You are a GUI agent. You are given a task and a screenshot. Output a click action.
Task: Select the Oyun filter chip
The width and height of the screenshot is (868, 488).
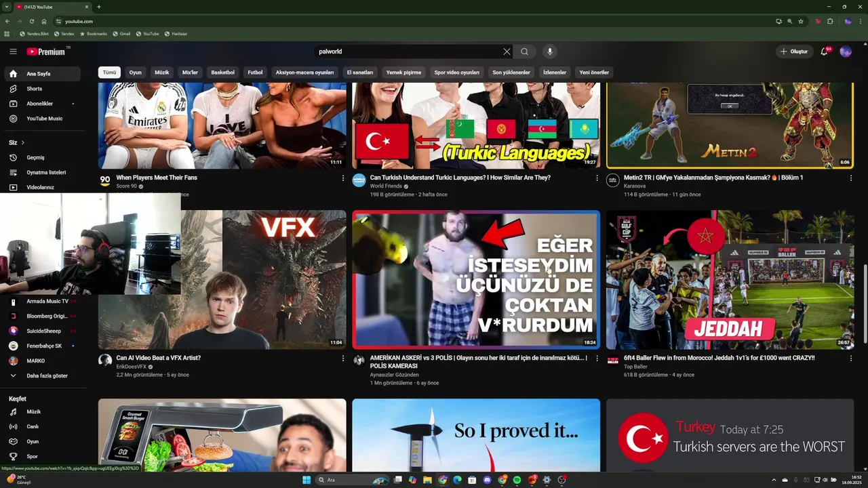[x=136, y=73]
